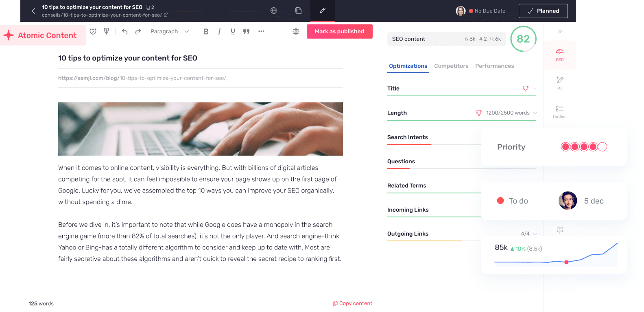Image resolution: width=644 pixels, height=312 pixels.
Task: Click the red marker on traffic chart
Action: click(x=566, y=262)
